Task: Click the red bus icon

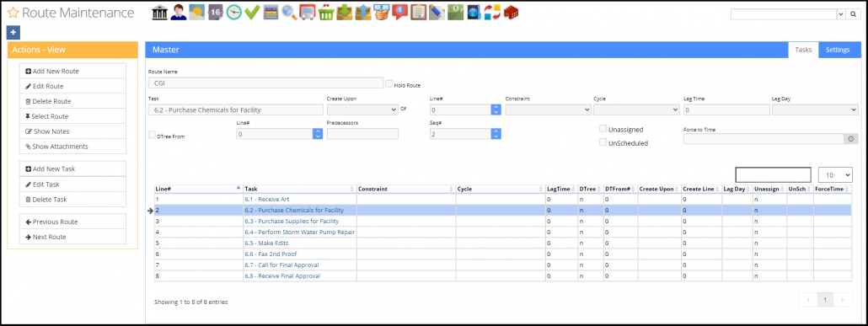Action: click(x=308, y=12)
